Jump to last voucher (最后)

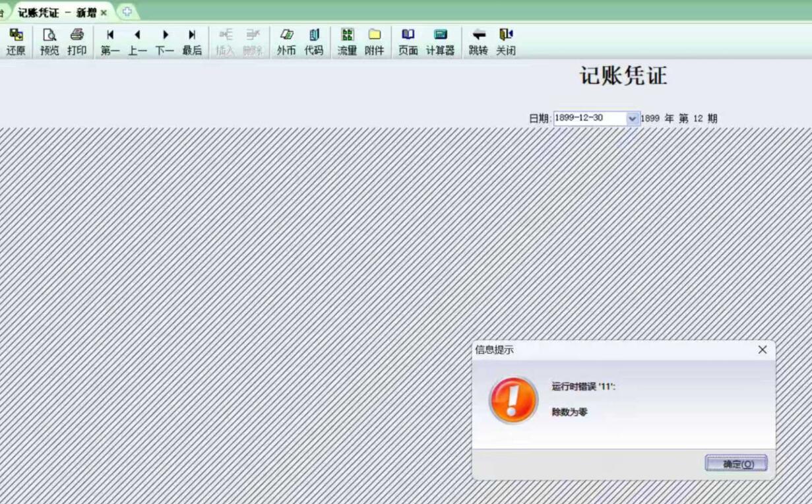pyautogui.click(x=192, y=42)
